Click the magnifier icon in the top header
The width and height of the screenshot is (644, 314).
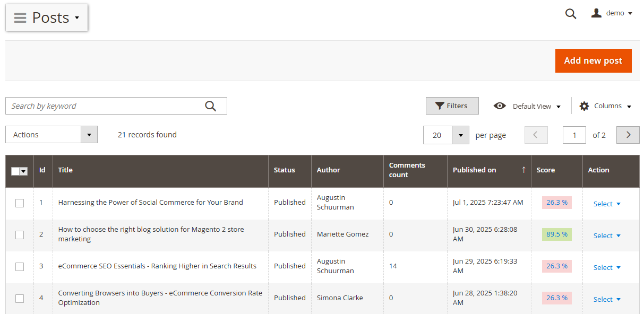571,14
